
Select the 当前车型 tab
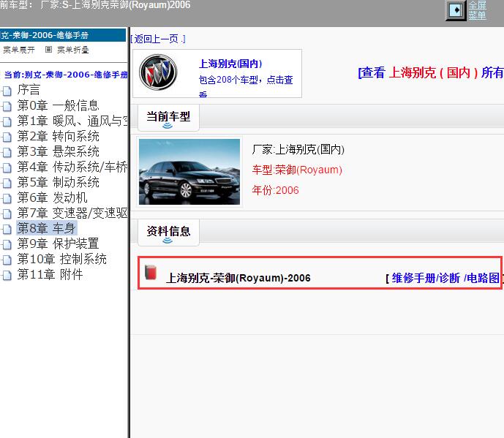pos(168,118)
